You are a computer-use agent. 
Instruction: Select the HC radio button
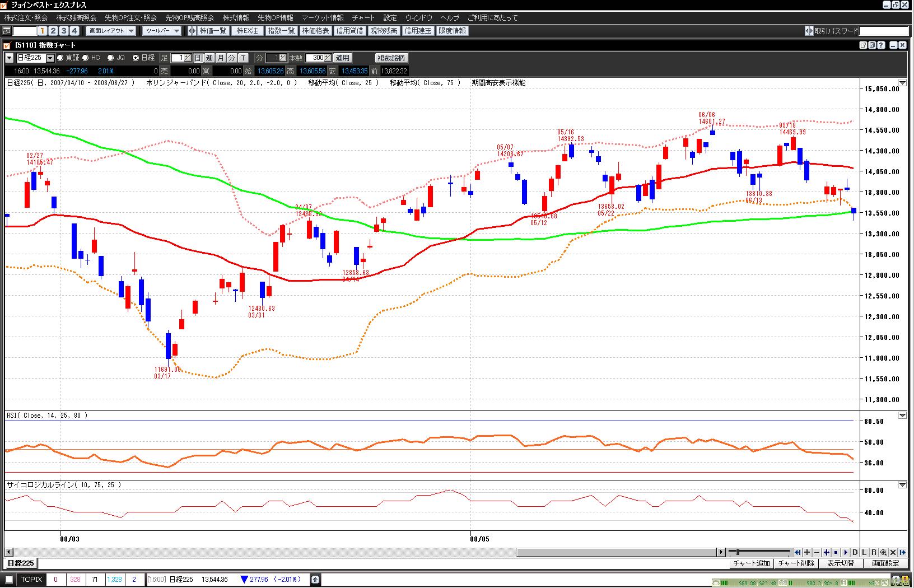point(86,58)
